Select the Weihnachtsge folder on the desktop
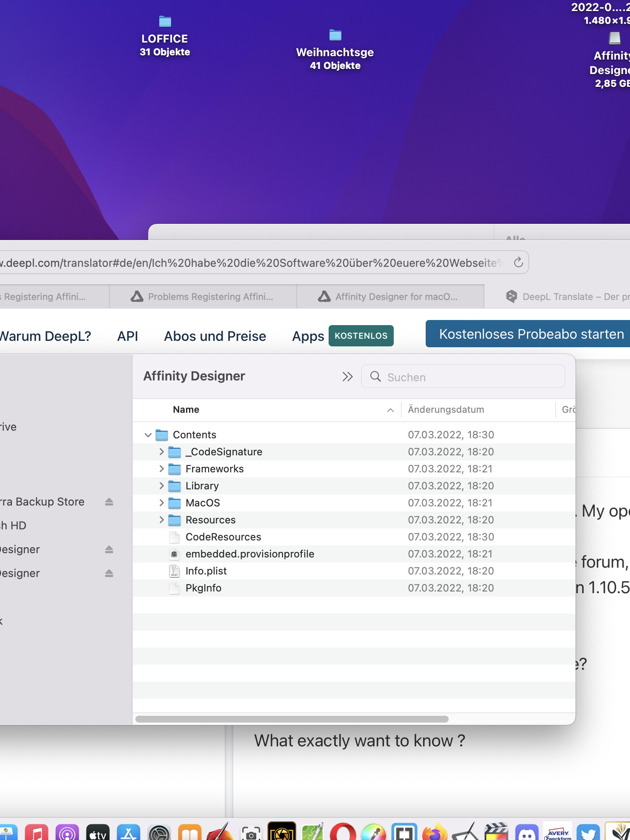The height and width of the screenshot is (840, 630). tap(335, 50)
